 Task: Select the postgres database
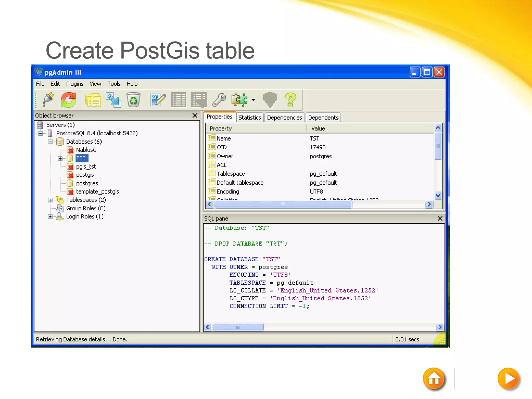click(x=87, y=183)
